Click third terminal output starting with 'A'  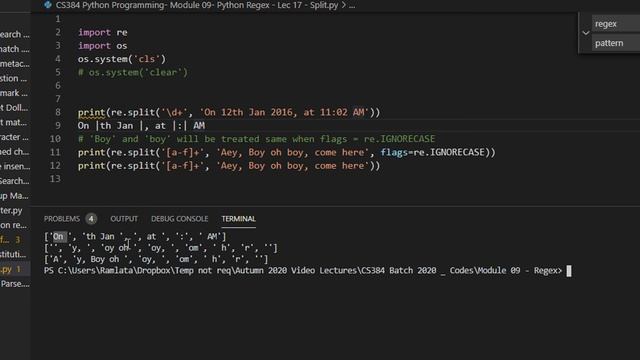click(156, 259)
